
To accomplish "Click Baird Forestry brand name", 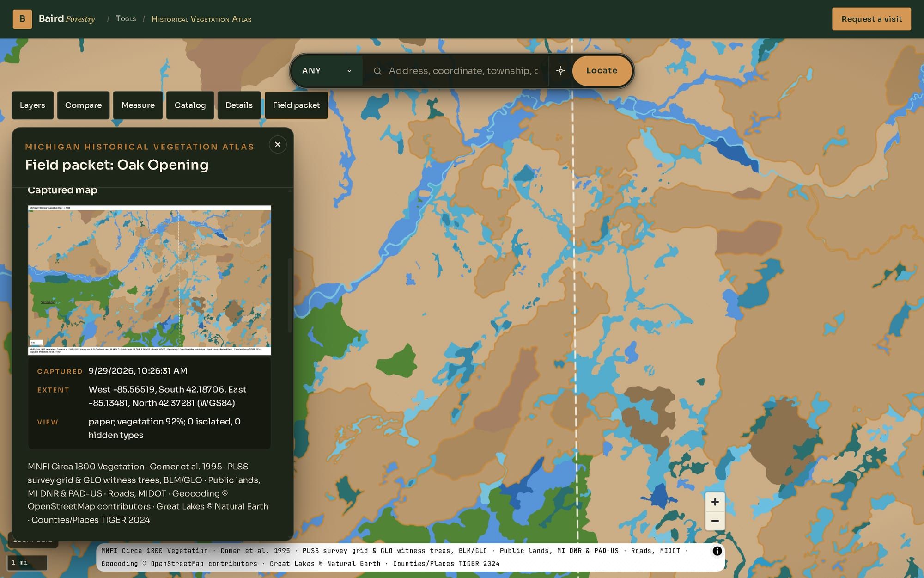I will click(67, 19).
